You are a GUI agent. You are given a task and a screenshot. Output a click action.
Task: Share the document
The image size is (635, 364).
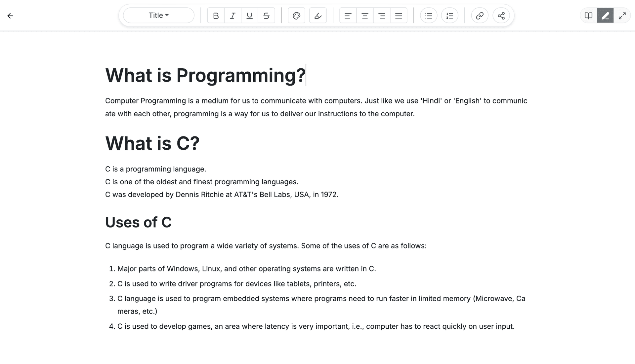click(x=501, y=16)
